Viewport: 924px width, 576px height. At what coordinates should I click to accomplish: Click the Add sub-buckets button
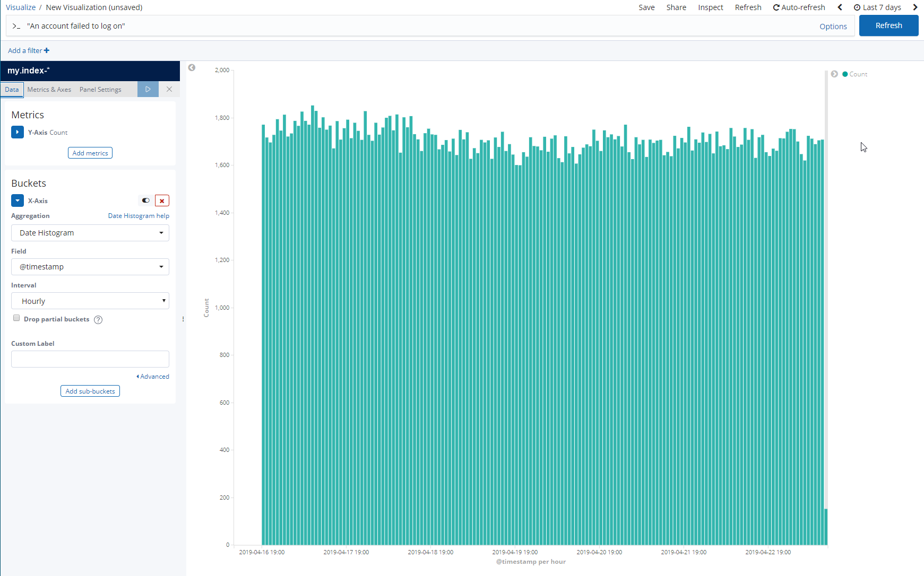(90, 391)
